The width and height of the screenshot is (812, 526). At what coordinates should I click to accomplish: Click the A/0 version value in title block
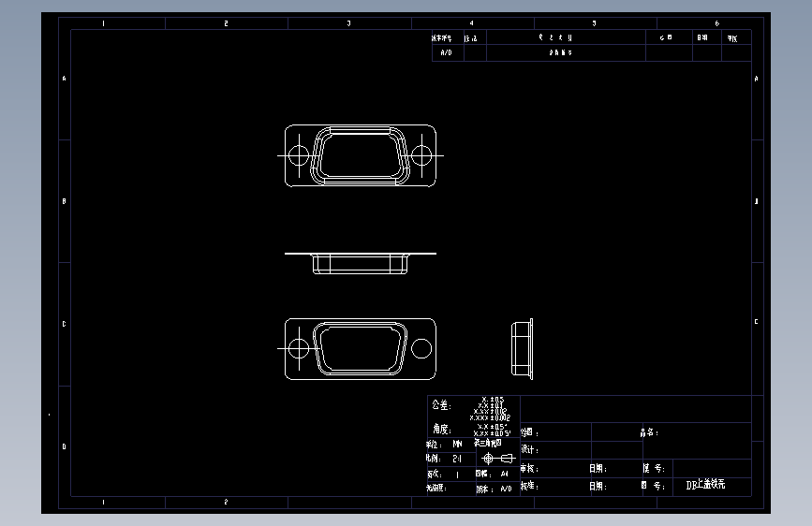(x=506, y=489)
